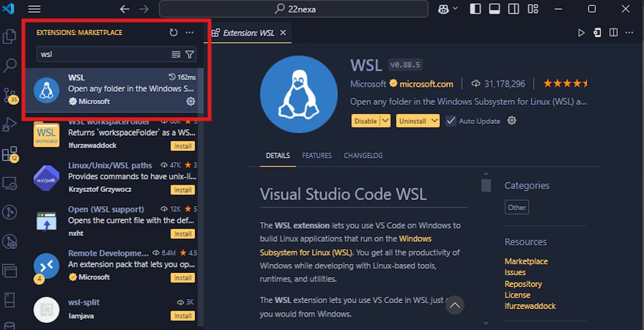Open the microsoft.com publisher link
Image resolution: width=644 pixels, height=330 pixels.
426,84
